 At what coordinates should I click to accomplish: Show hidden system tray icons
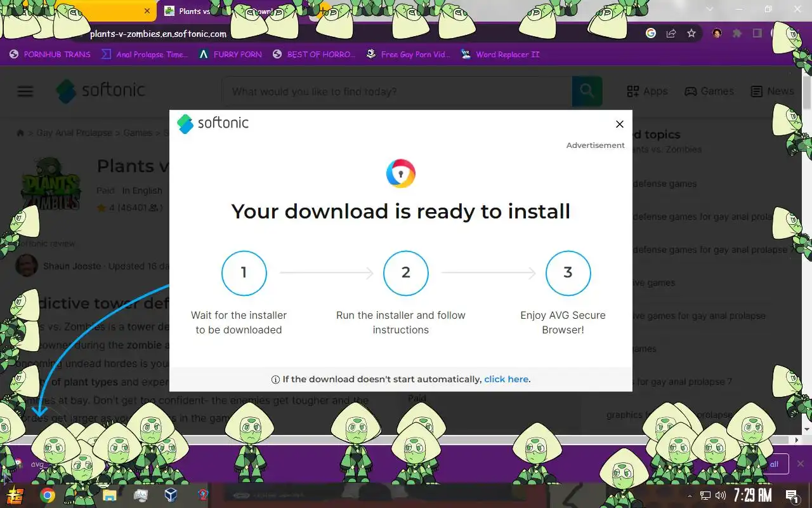point(690,495)
